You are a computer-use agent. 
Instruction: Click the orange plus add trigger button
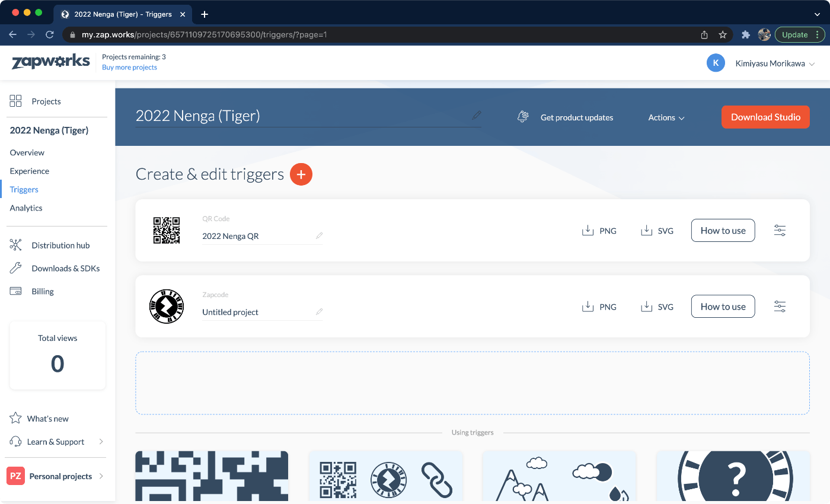point(301,174)
